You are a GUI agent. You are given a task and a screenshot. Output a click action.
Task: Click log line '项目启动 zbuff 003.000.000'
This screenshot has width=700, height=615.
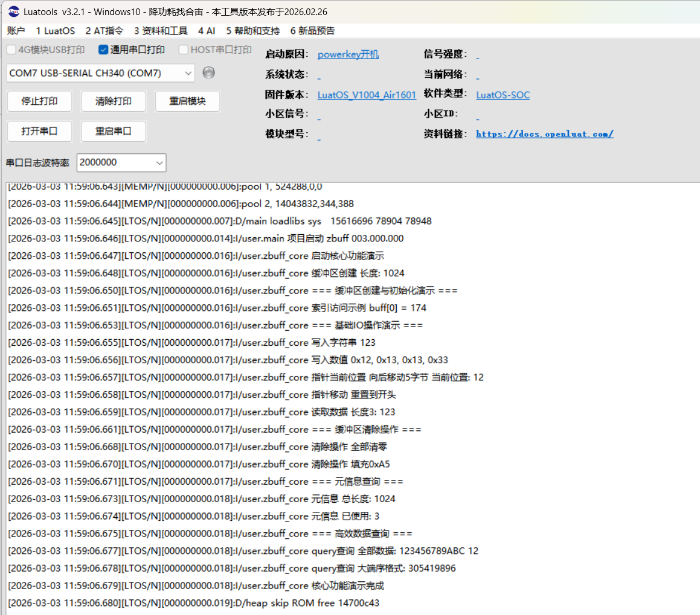pos(206,238)
